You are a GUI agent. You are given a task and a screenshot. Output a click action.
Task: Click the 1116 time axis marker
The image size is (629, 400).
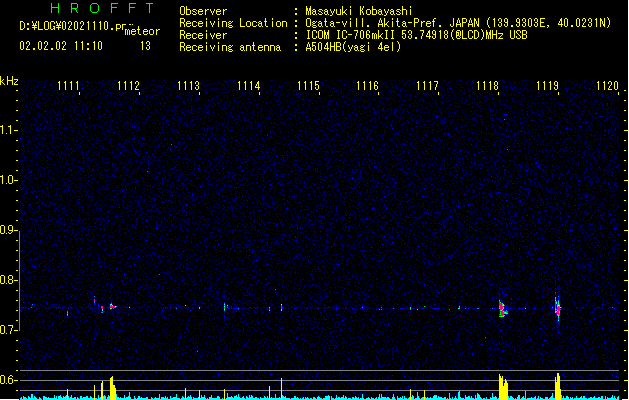click(367, 86)
